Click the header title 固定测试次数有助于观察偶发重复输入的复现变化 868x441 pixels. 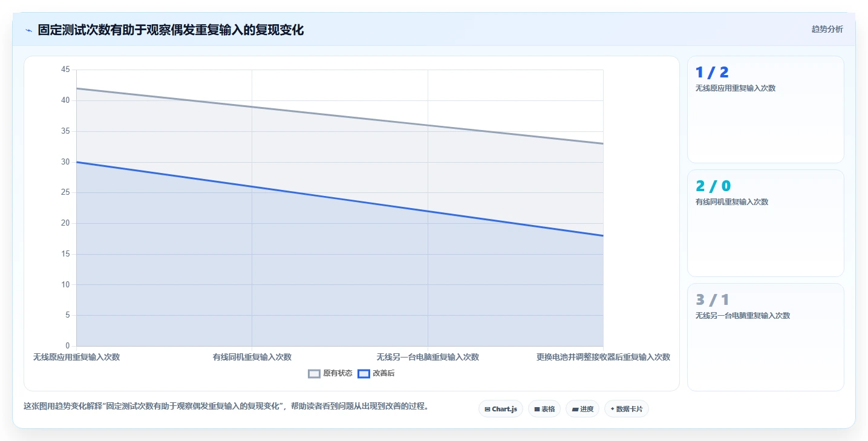tap(171, 30)
